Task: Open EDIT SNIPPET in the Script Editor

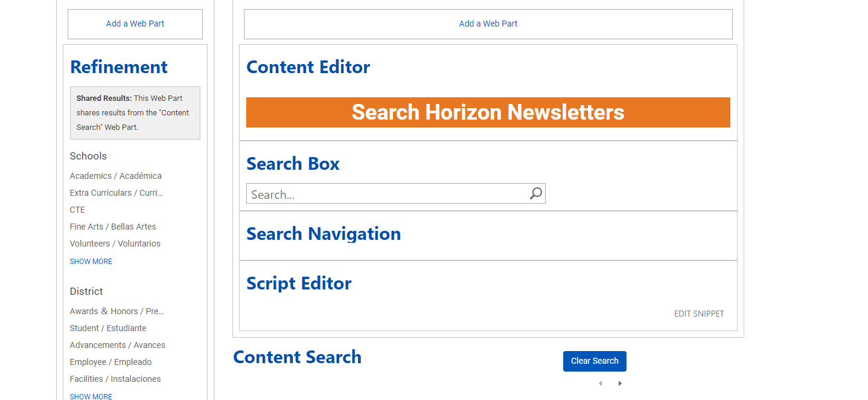Action: pyautogui.click(x=699, y=314)
